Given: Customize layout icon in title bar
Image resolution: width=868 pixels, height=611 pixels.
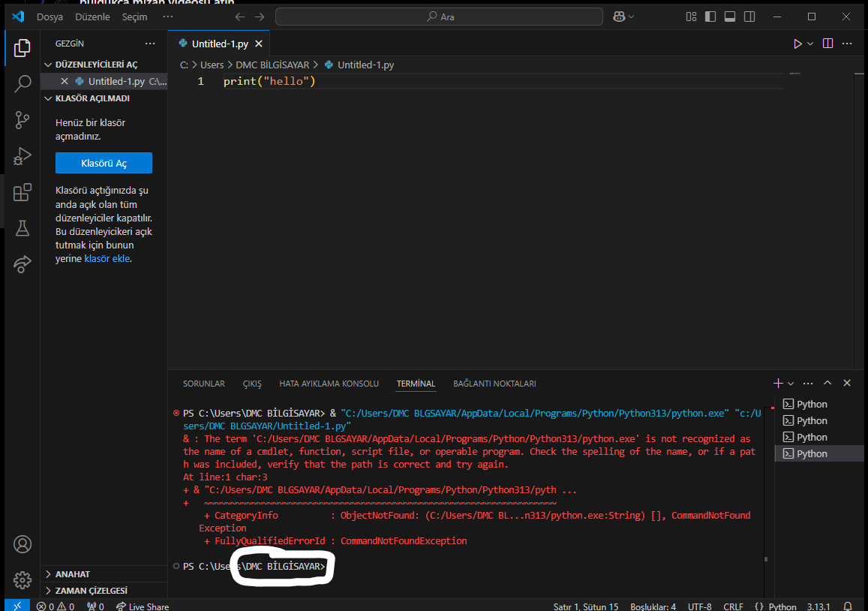Looking at the screenshot, I should 691,17.
